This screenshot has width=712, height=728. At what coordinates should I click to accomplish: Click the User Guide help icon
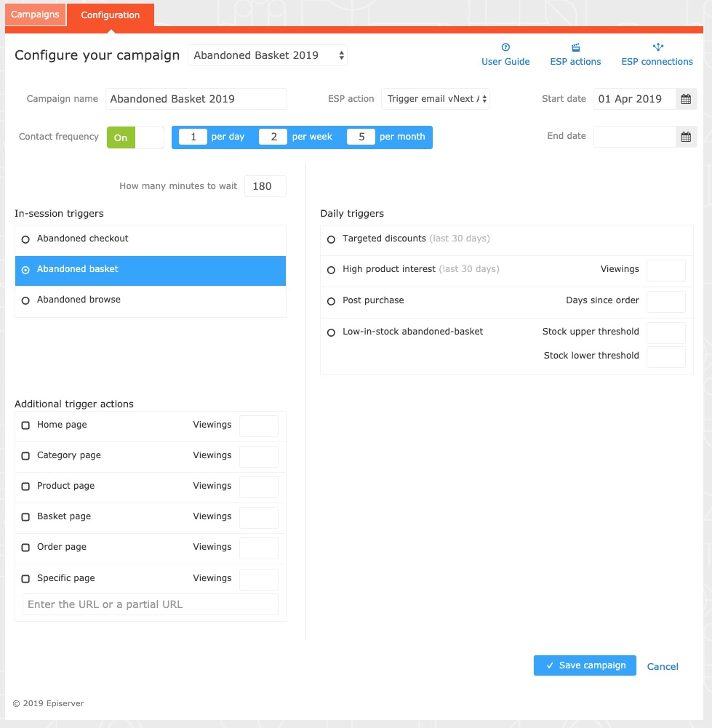(x=505, y=47)
